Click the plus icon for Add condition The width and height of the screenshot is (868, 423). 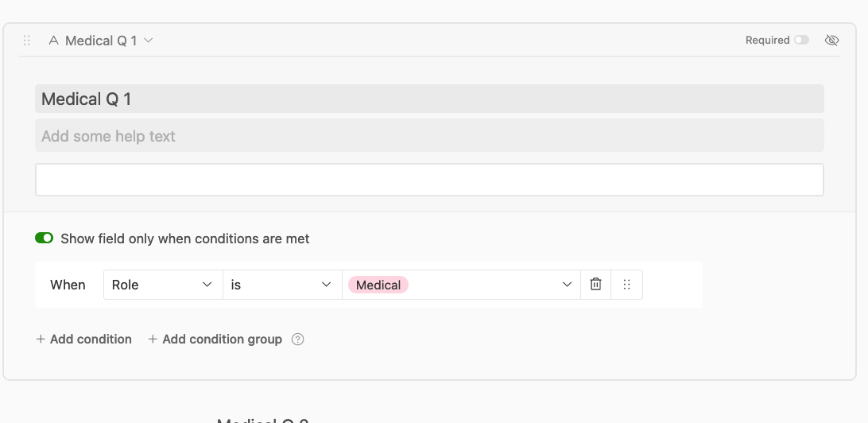pyautogui.click(x=41, y=339)
